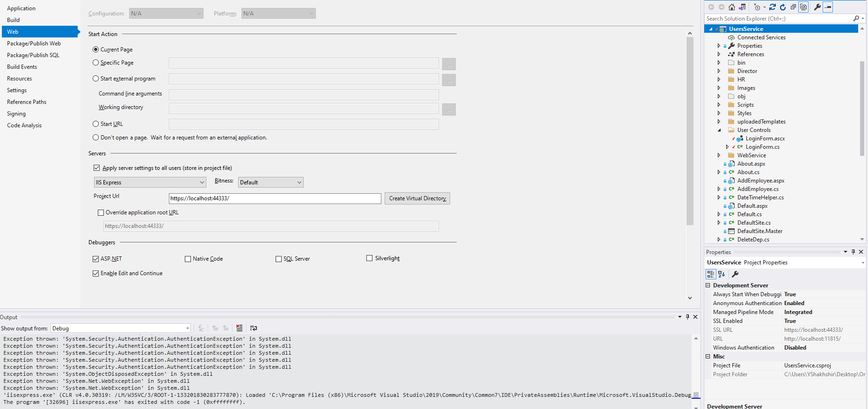Select Don't open a page option
The height and width of the screenshot is (409, 868).
click(95, 138)
